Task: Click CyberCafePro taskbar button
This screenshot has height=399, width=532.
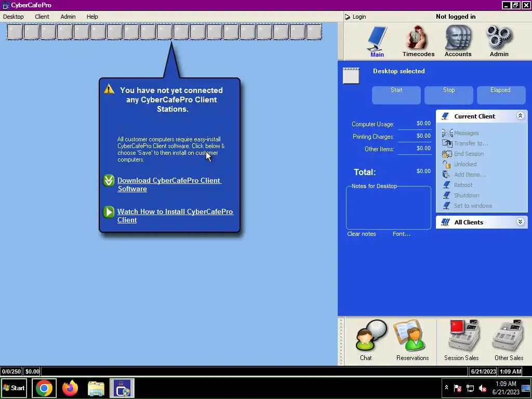Action: click(122, 388)
